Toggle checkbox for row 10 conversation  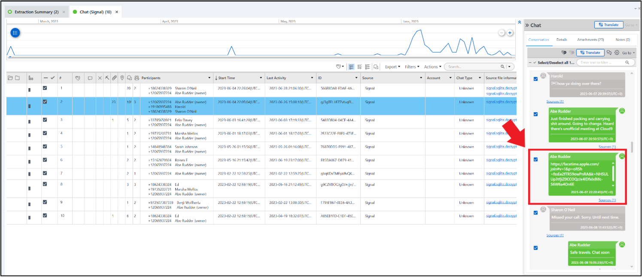click(45, 216)
